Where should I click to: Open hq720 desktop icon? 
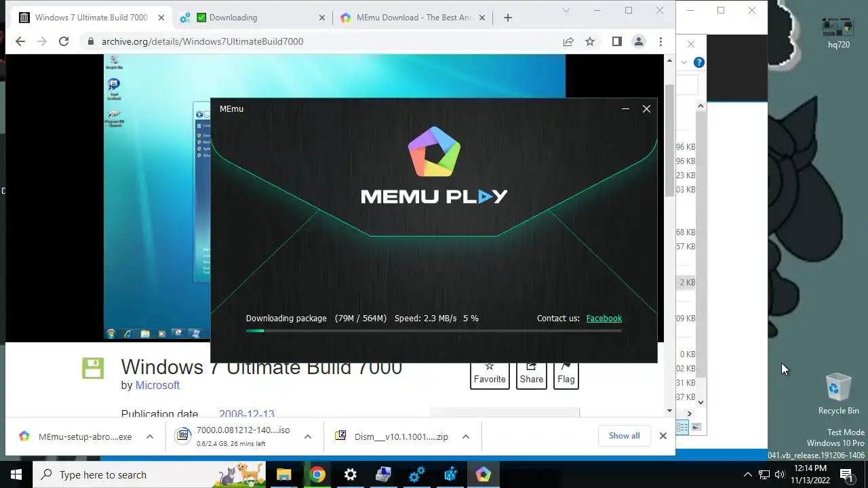pyautogui.click(x=839, y=33)
